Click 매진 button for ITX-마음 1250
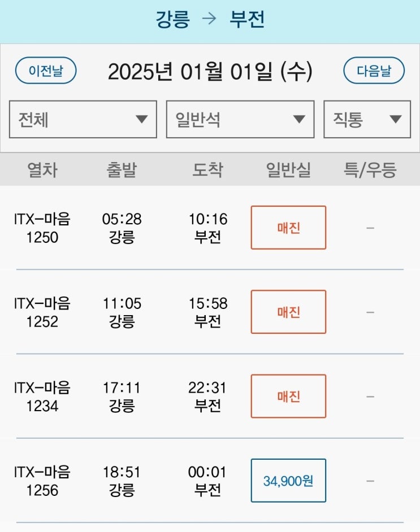The image size is (420, 532). click(x=288, y=228)
